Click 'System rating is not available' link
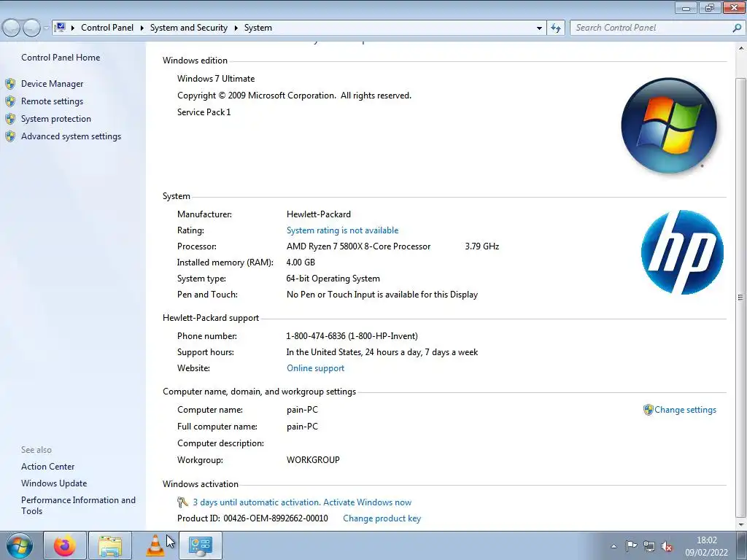Image resolution: width=747 pixels, height=560 pixels. pyautogui.click(x=343, y=230)
